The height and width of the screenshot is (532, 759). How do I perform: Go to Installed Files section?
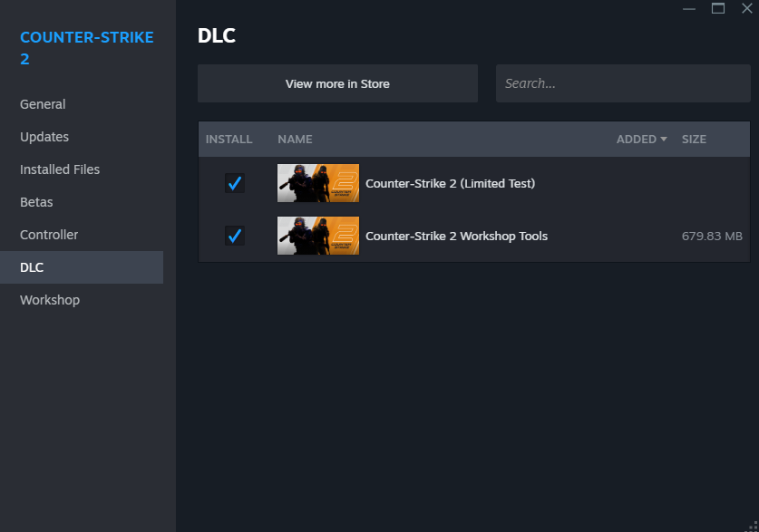pos(60,169)
